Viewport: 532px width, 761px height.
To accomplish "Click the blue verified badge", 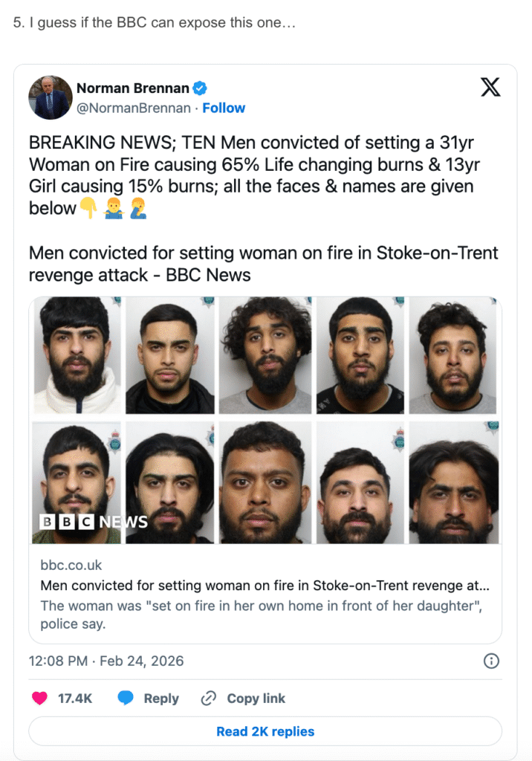I will tap(200, 88).
